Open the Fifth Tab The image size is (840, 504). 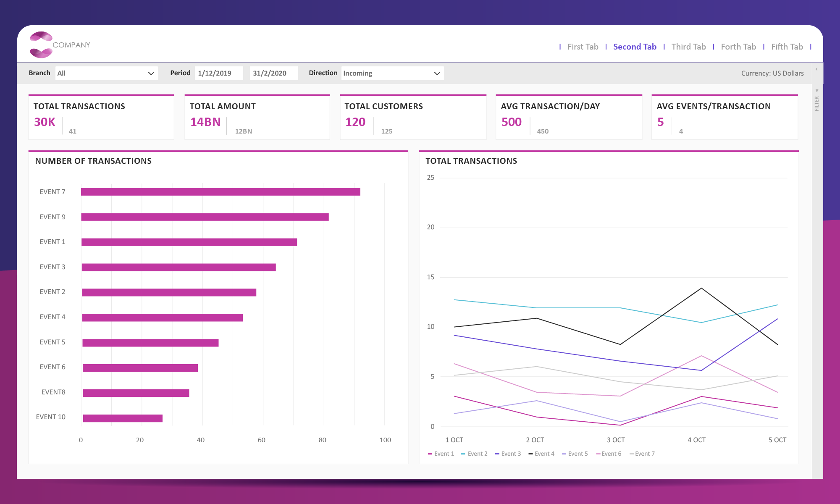(x=787, y=47)
